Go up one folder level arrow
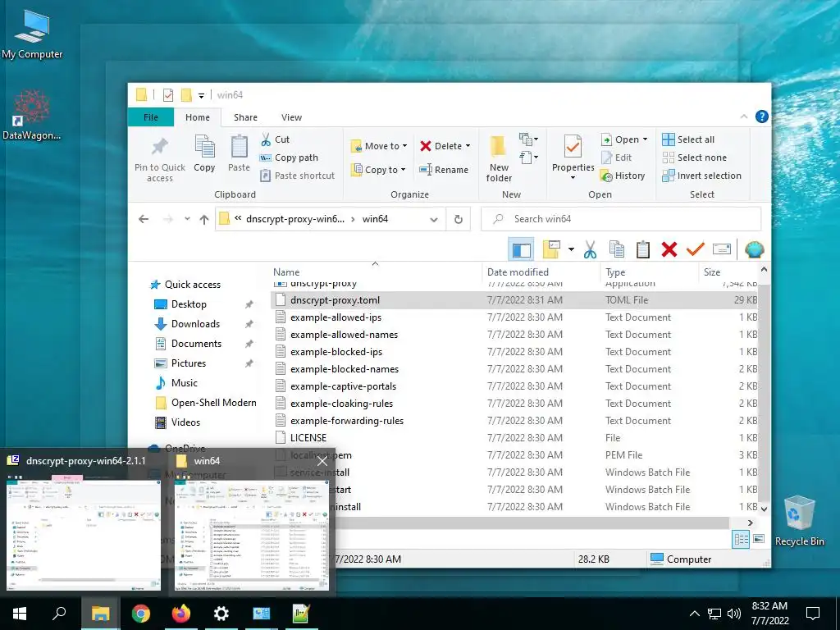Screen dimensions: 840x630 (x=204, y=219)
